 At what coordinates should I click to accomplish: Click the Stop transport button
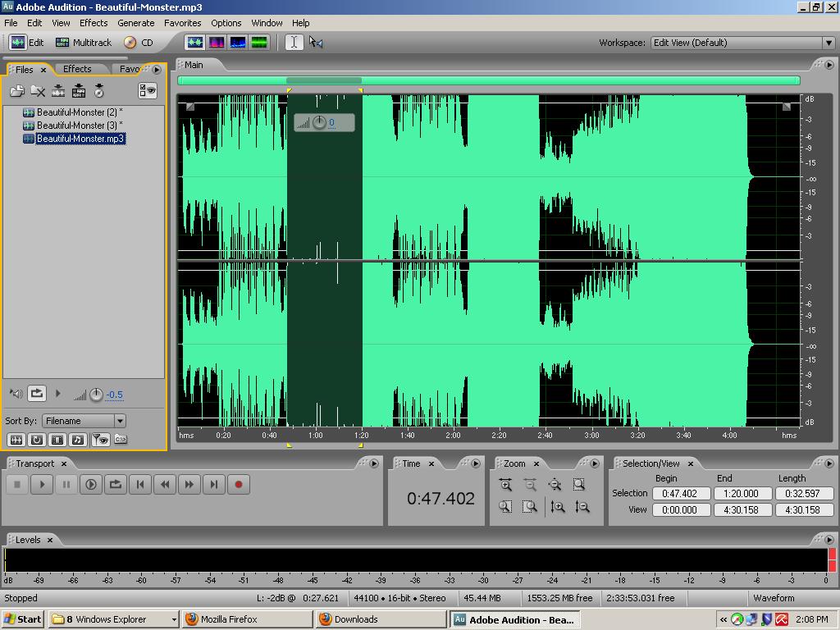[17, 485]
